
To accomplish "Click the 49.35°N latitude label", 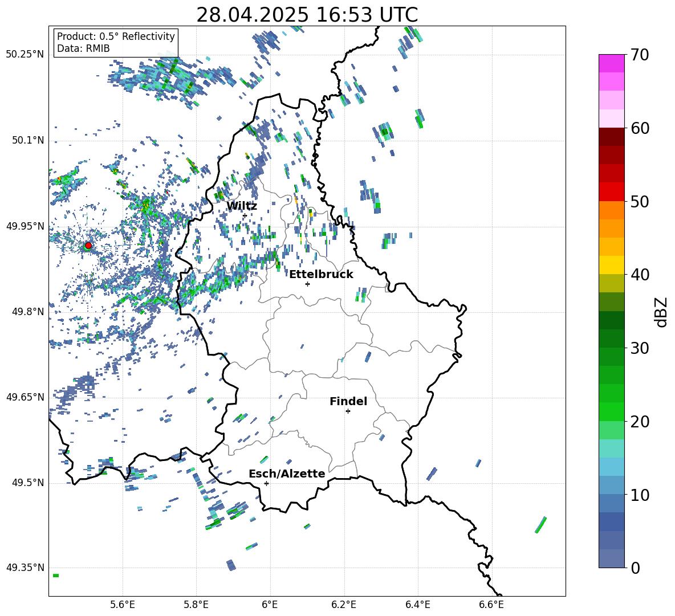I will [x=25, y=568].
